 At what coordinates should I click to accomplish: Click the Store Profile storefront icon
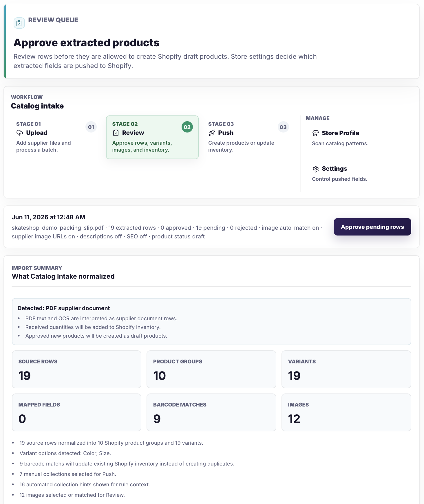[316, 133]
